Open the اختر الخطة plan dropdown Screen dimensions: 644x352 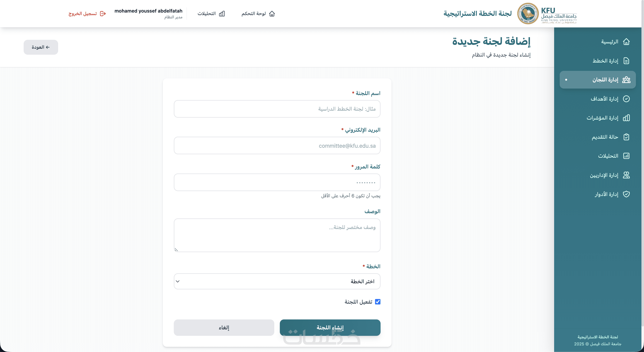pos(277,281)
